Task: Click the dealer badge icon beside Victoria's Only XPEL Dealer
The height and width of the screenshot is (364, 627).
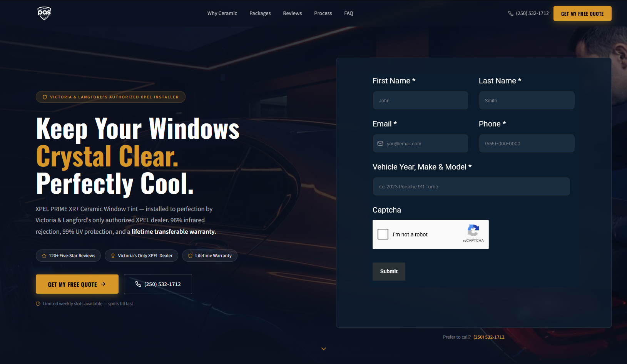Action: pos(113,255)
